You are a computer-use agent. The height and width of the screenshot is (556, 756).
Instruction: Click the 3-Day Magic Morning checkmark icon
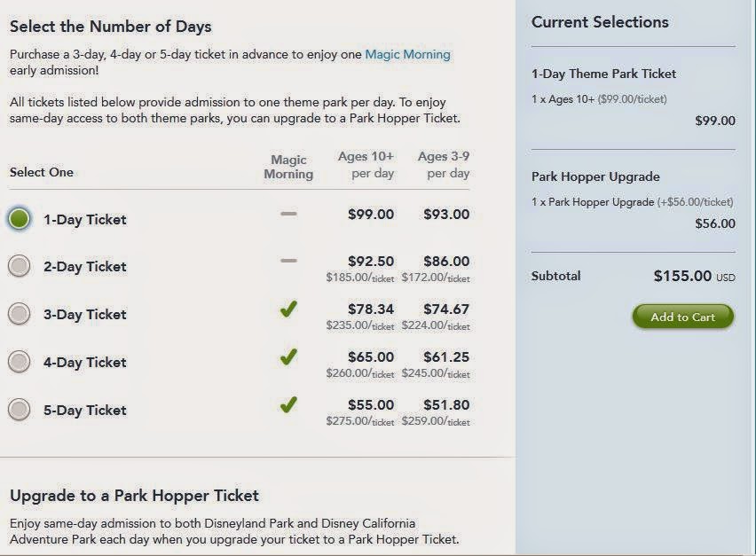click(x=288, y=309)
